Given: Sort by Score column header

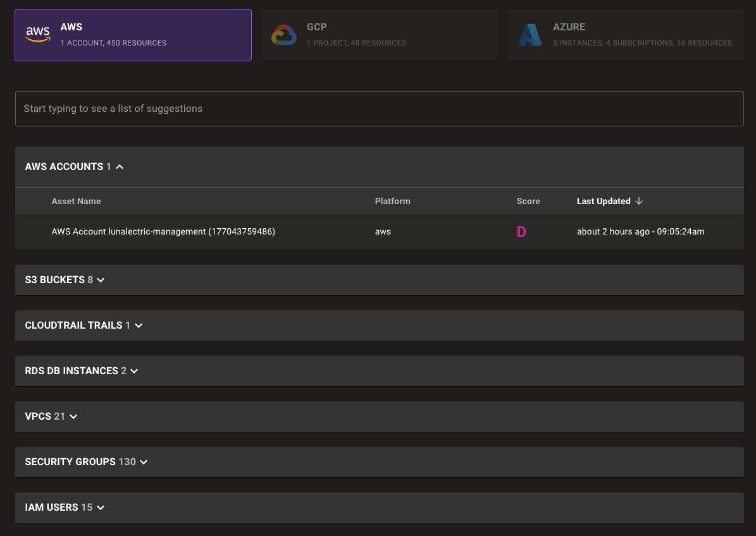Looking at the screenshot, I should click(x=528, y=201).
